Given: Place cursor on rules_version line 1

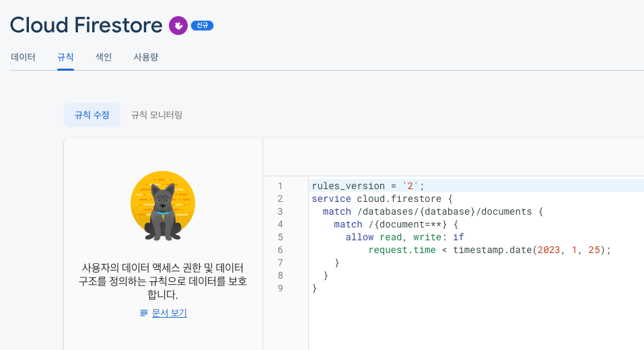Looking at the screenshot, I should [368, 186].
